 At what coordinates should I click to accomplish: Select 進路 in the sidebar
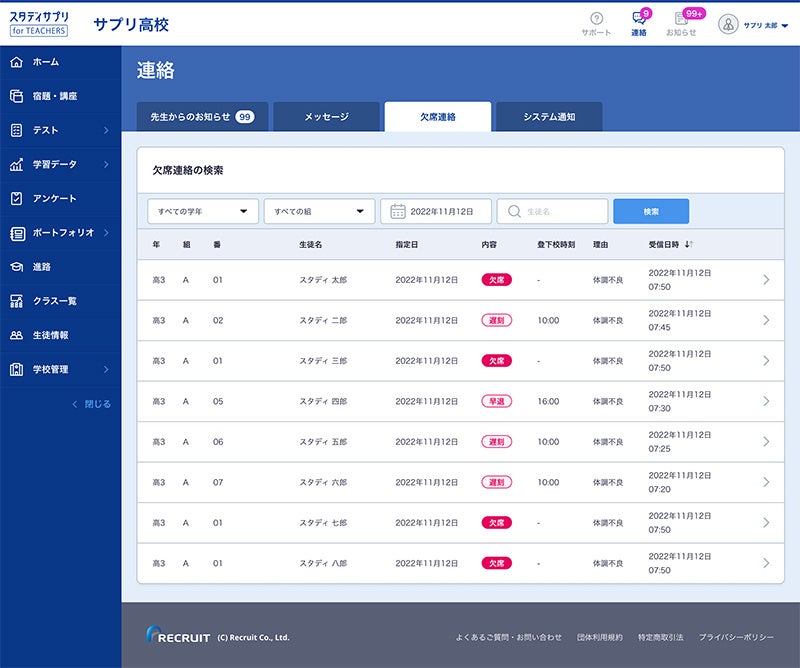pyautogui.click(x=45, y=268)
